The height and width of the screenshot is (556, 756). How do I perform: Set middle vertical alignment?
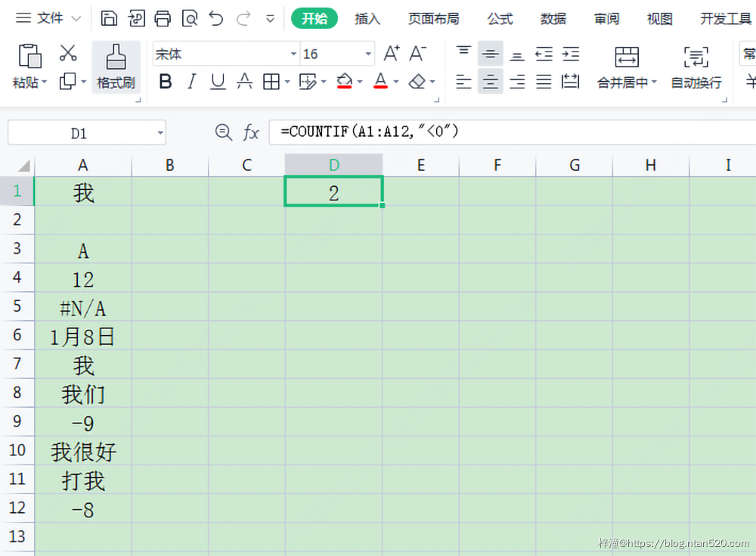point(491,54)
